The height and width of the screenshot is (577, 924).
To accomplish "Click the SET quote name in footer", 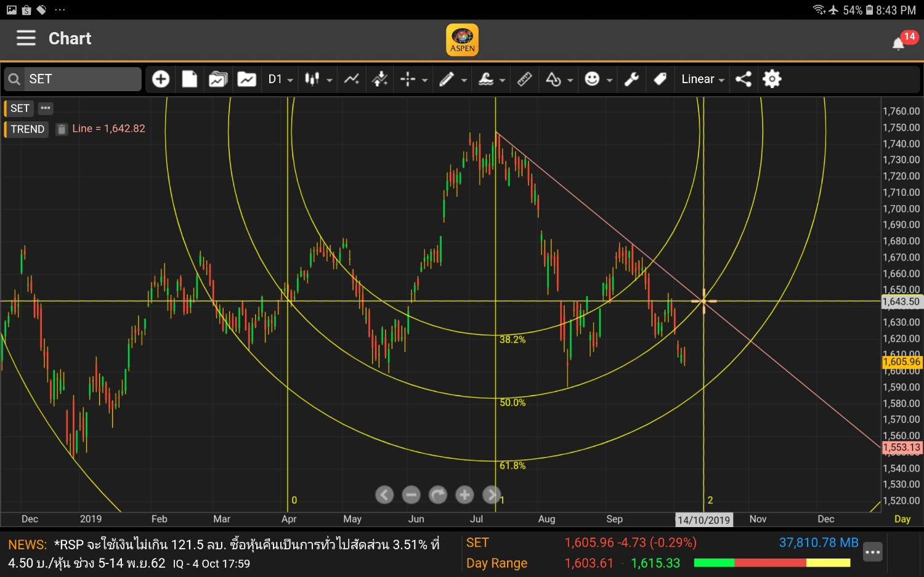I will (x=477, y=543).
